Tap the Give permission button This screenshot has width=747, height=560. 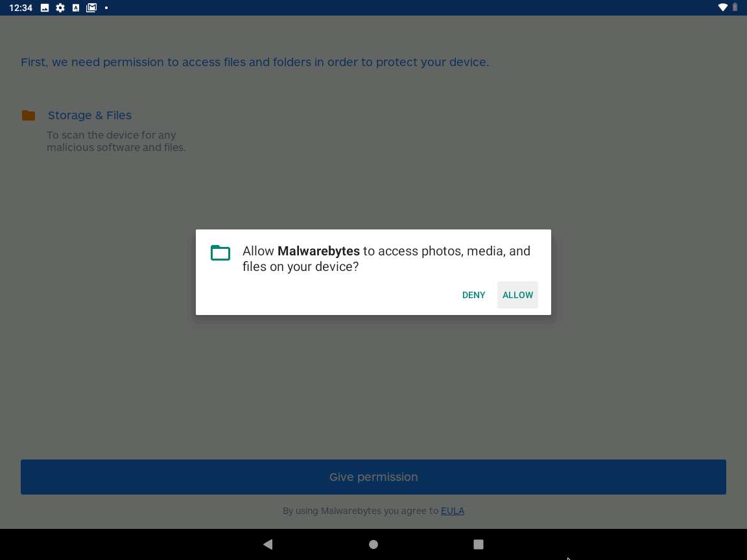(373, 477)
